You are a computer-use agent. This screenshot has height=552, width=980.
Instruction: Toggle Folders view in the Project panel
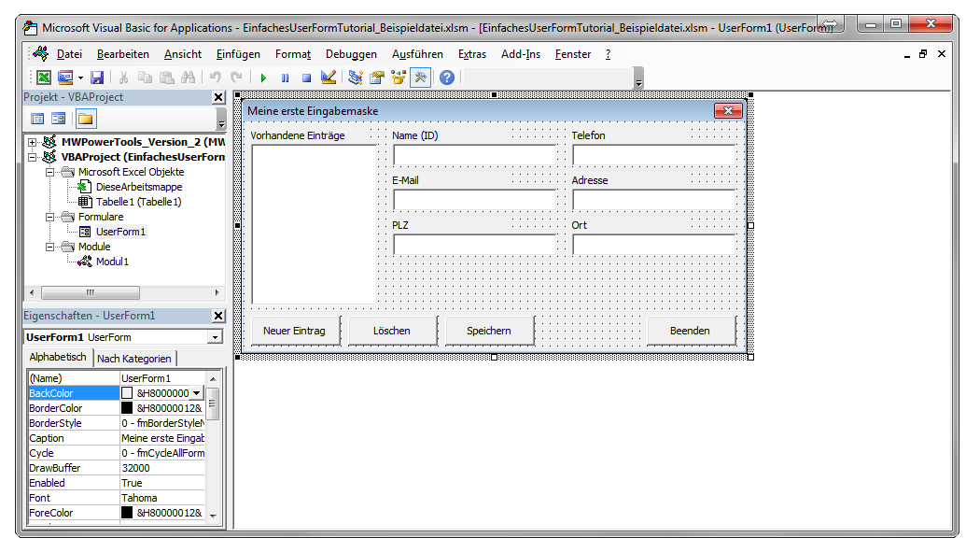[85, 119]
